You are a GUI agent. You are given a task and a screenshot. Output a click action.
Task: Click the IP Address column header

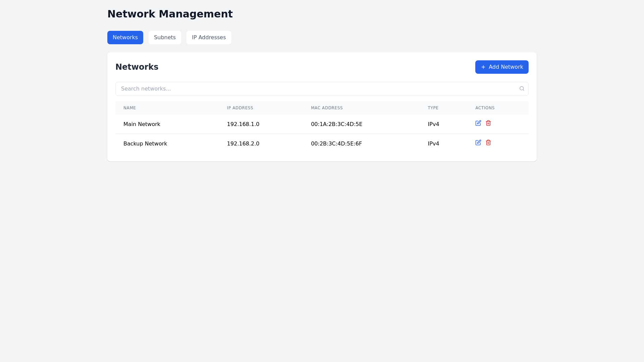pyautogui.click(x=240, y=108)
